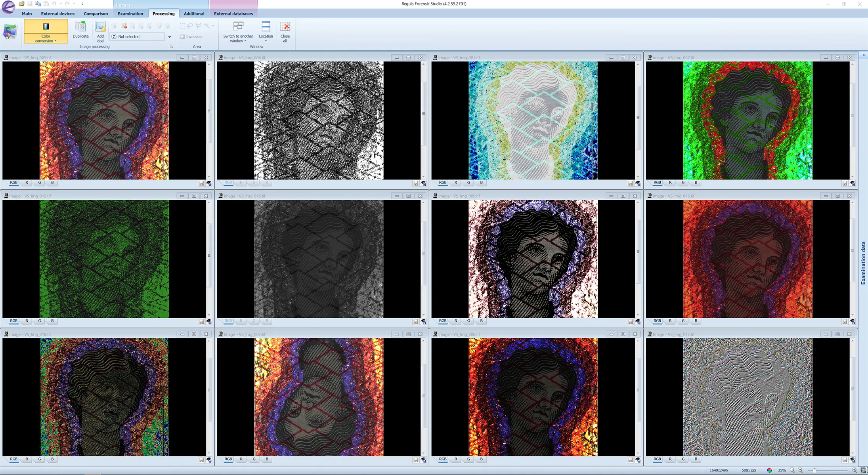
Task: Save VS_Img_005.tif using its disk icon
Action: 201,183
